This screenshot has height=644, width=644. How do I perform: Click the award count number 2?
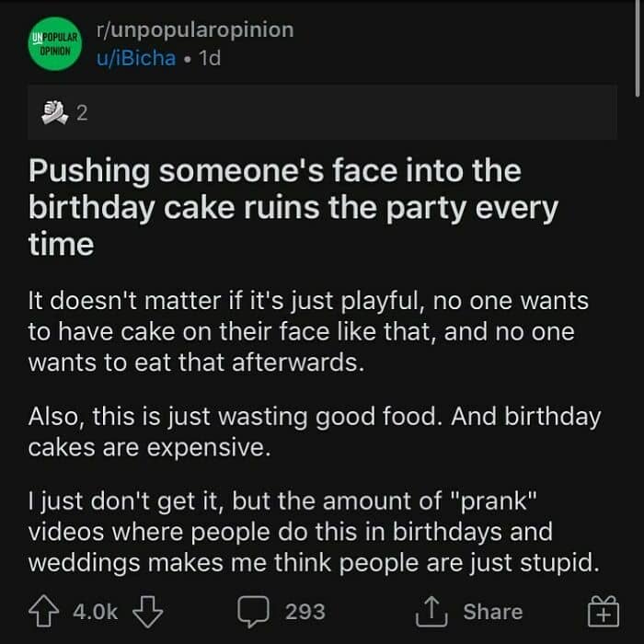coord(82,114)
